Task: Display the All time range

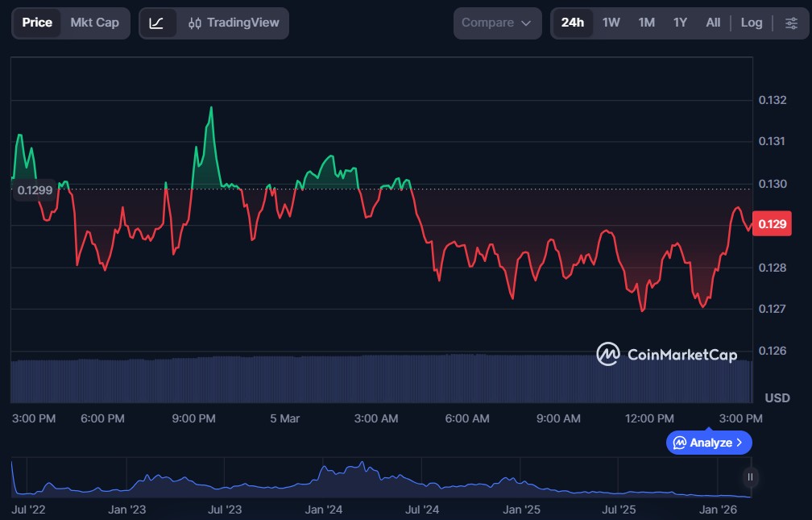Action: 713,23
